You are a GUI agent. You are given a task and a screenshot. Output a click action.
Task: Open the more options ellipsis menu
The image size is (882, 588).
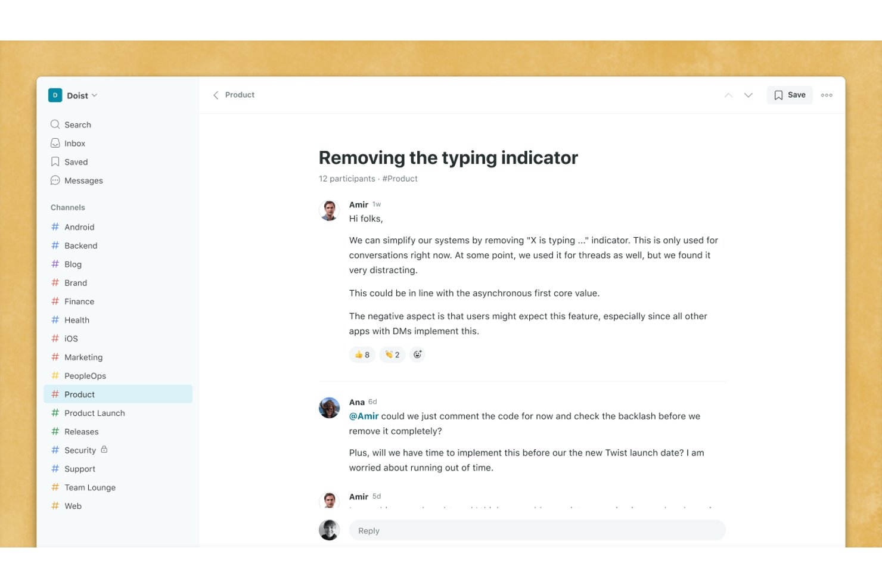tap(827, 95)
